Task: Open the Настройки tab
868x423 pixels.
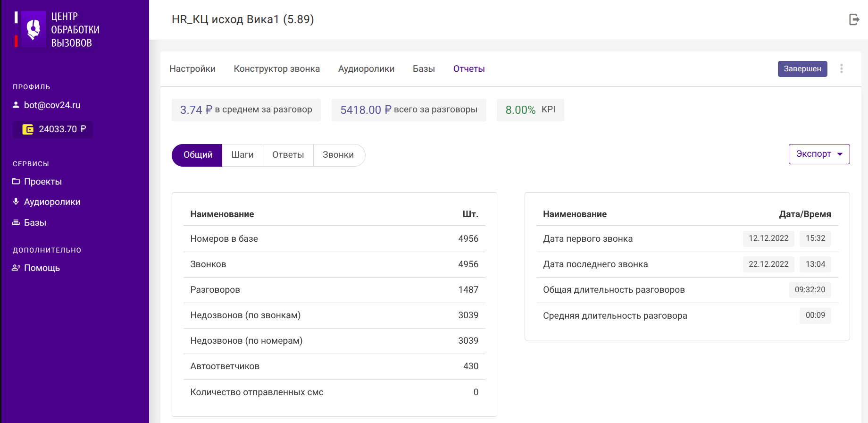Action: coord(192,69)
